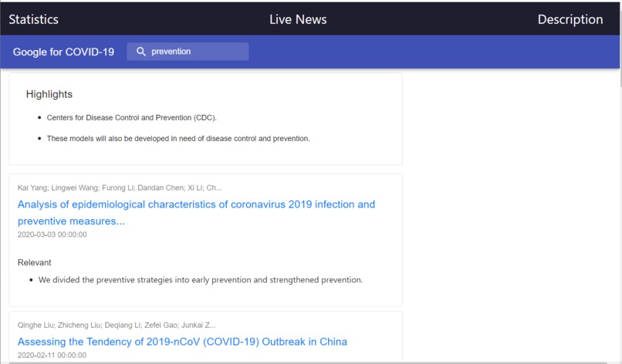
Task: Select highlight "These models will also be developed"
Action: point(178,139)
